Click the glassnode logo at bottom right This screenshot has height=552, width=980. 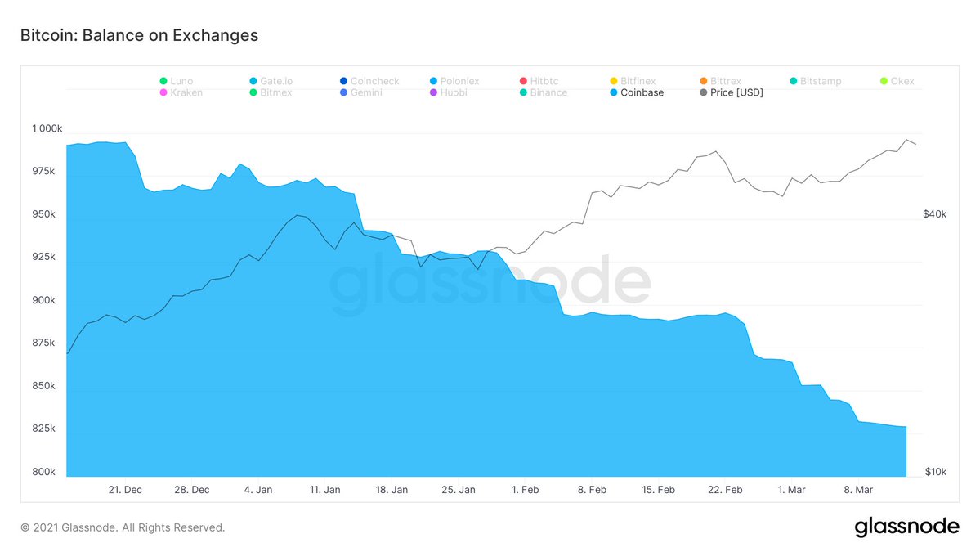[x=906, y=527]
